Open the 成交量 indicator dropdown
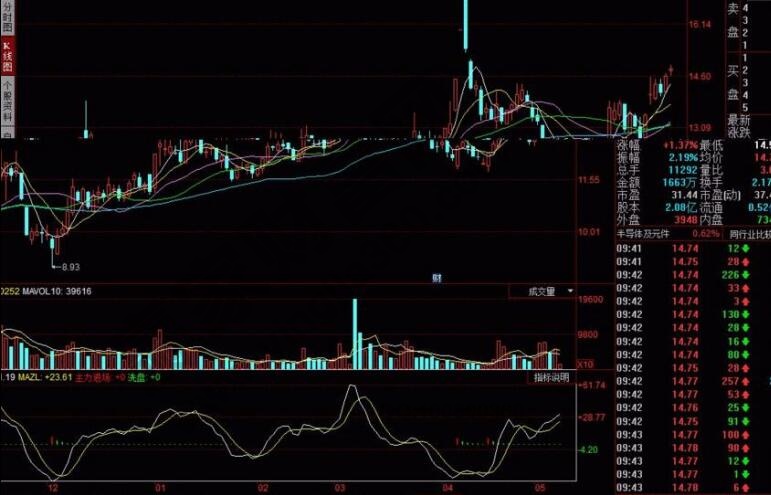771x495 pixels. pyautogui.click(x=552, y=291)
